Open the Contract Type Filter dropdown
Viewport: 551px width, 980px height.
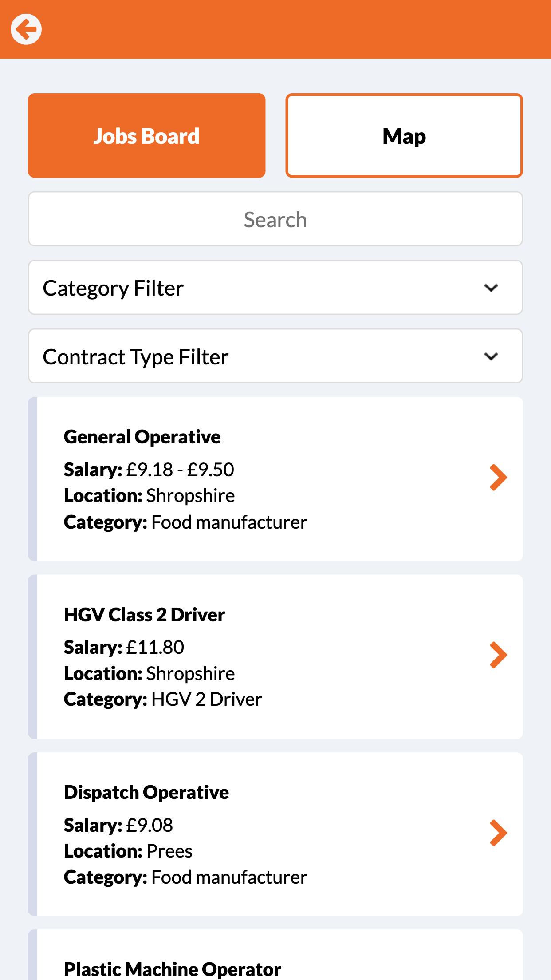pos(275,356)
